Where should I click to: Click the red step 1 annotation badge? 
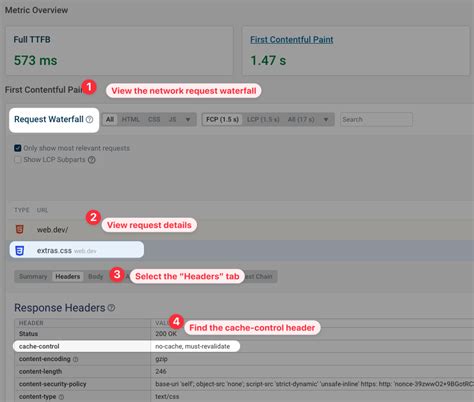coord(89,87)
